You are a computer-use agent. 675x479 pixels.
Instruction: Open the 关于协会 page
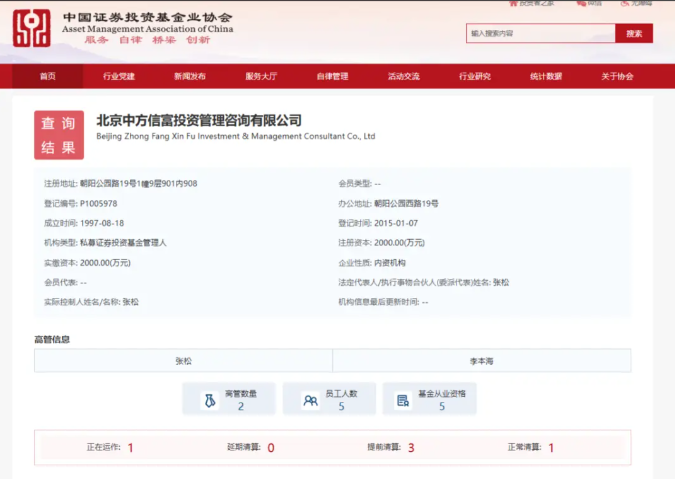tap(617, 76)
